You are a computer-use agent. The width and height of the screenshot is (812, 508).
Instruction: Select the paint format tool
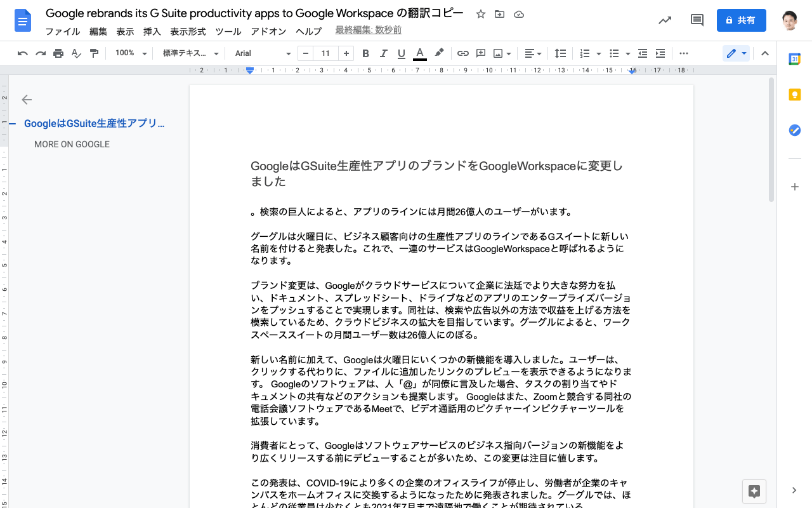tap(94, 53)
